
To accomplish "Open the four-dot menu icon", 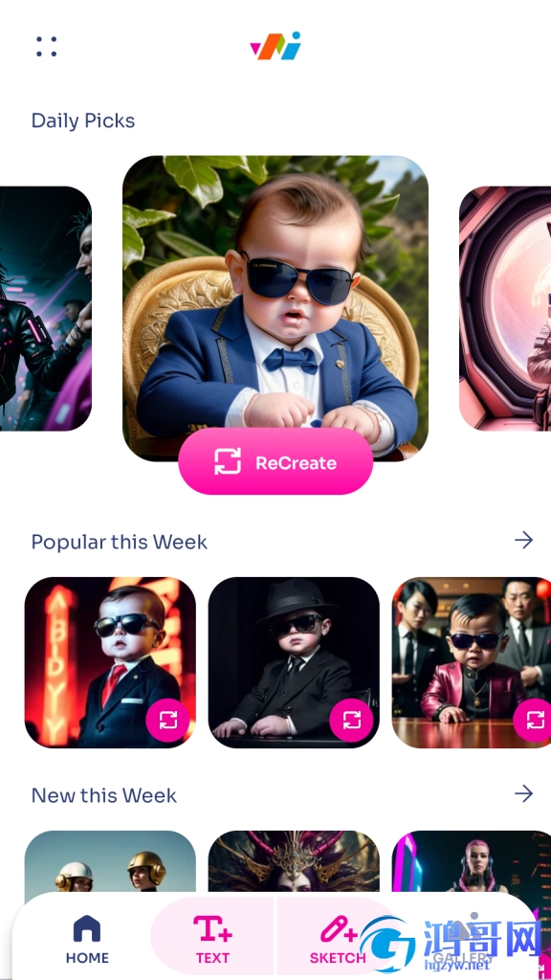I will pos(46,46).
